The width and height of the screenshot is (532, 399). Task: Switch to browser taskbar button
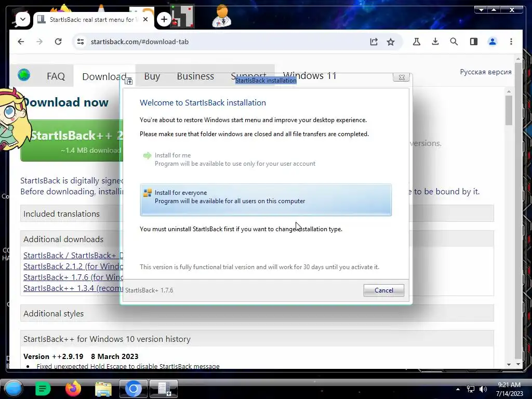click(x=134, y=389)
